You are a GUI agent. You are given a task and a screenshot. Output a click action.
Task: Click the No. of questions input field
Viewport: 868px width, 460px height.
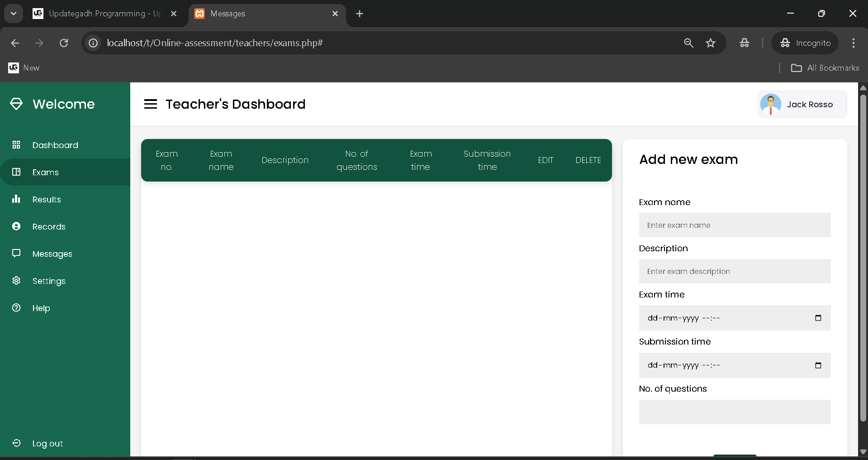(x=734, y=412)
